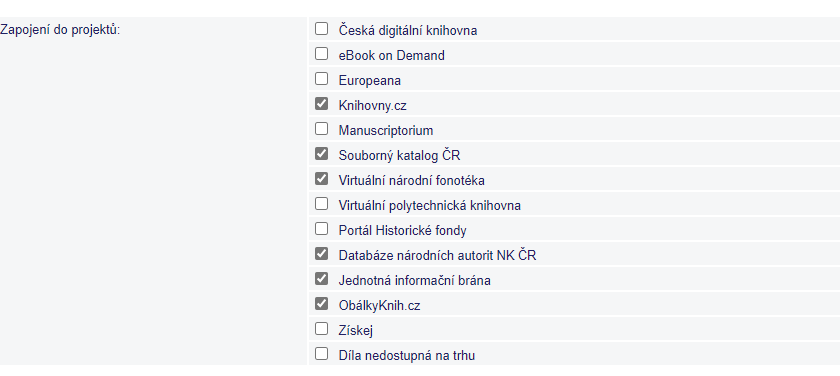Click the Zapojení do projektů heading

pyautogui.click(x=60, y=30)
